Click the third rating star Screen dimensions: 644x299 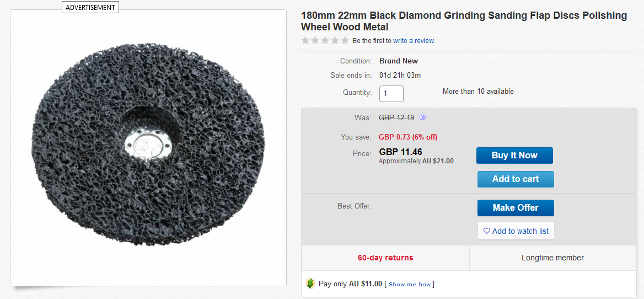pos(325,40)
